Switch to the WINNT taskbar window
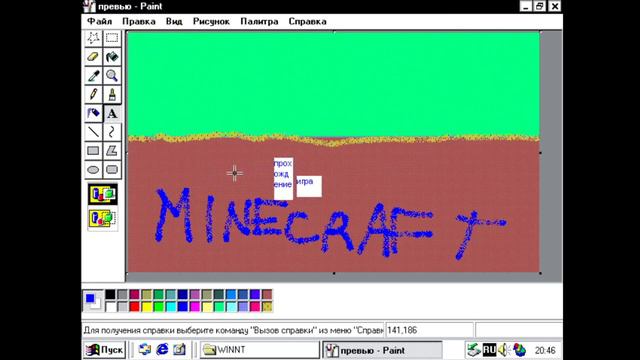The image size is (640, 360). click(260, 350)
